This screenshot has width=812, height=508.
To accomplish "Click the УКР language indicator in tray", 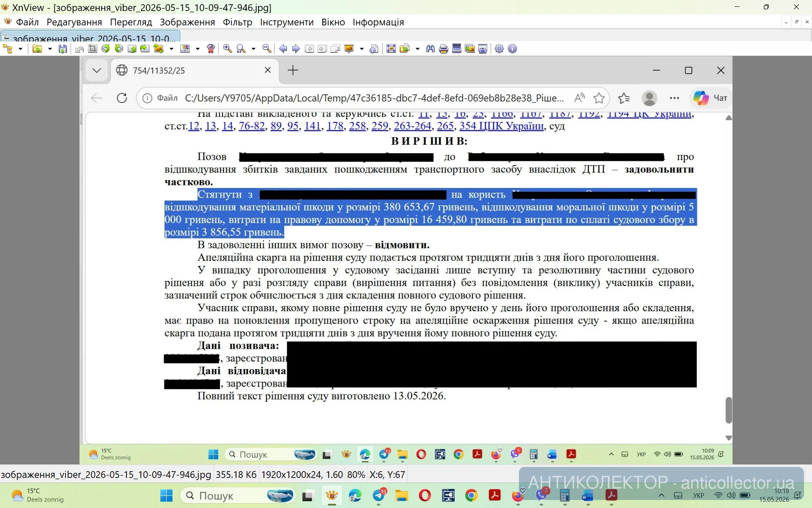I will point(699,495).
